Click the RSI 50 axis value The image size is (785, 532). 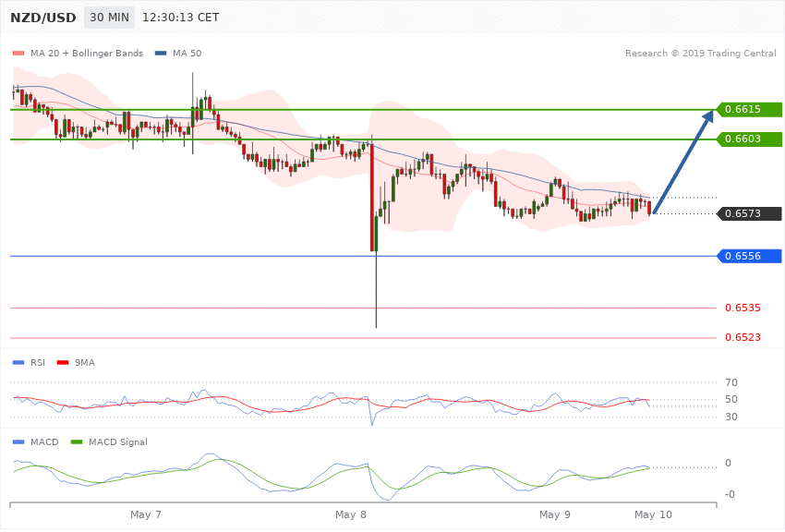(x=731, y=399)
